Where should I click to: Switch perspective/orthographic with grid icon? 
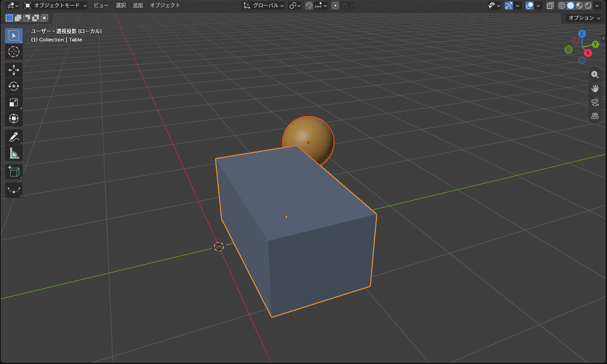[595, 116]
